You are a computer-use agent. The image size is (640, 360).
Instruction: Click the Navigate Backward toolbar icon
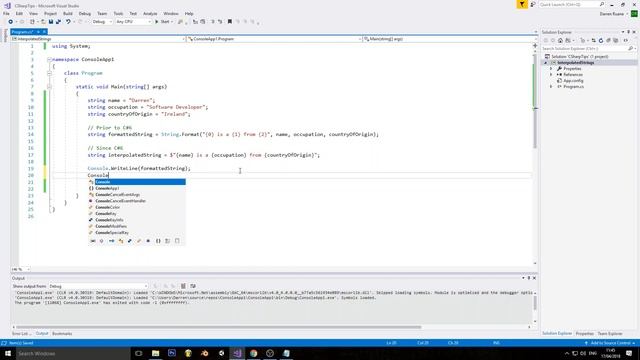11,22
